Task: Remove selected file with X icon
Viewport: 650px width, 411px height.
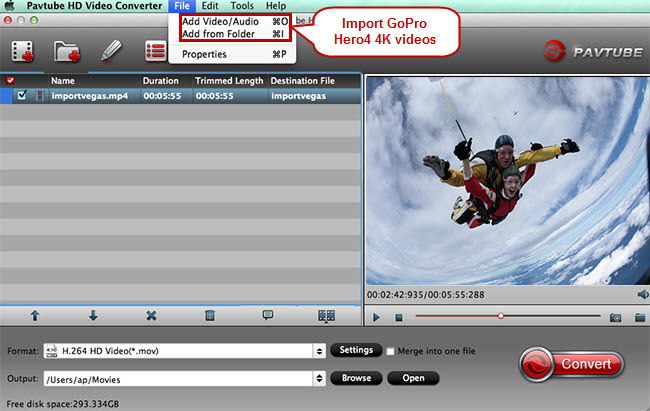Action: tap(151, 316)
